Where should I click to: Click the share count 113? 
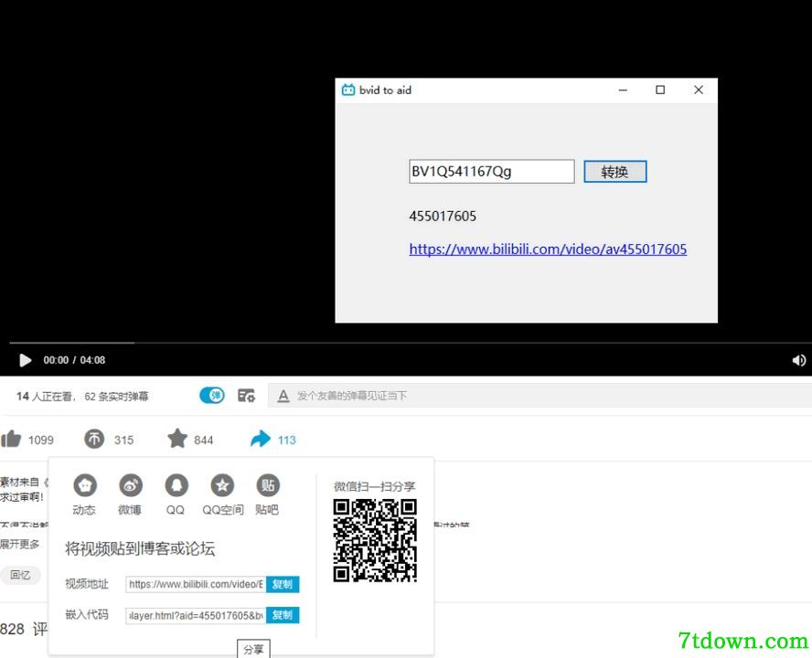click(287, 440)
